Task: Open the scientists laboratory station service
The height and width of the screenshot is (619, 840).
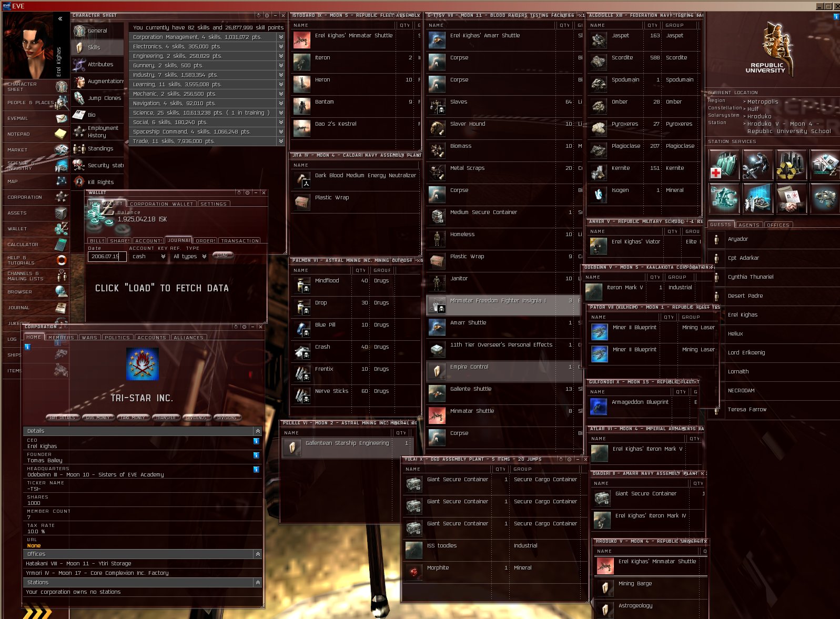Action: tap(757, 198)
